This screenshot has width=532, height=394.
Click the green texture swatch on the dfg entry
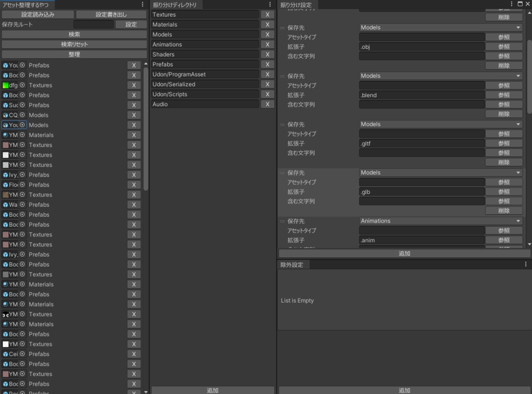tap(7, 85)
